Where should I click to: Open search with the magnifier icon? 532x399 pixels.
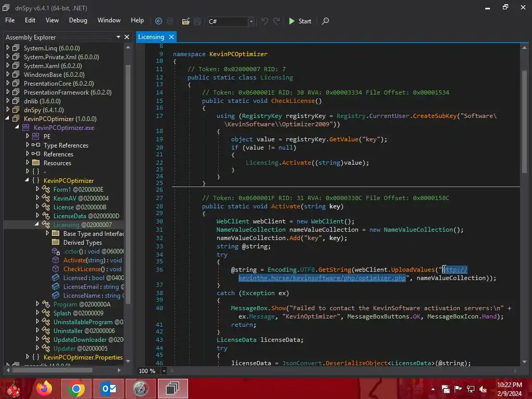click(x=325, y=21)
